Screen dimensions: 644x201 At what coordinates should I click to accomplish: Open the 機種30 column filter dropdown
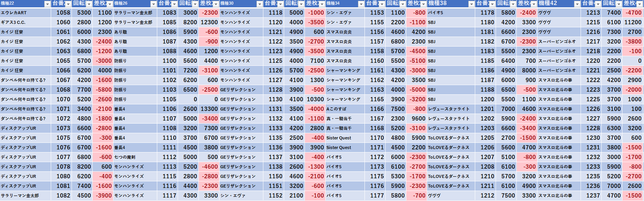pos(260,4)
